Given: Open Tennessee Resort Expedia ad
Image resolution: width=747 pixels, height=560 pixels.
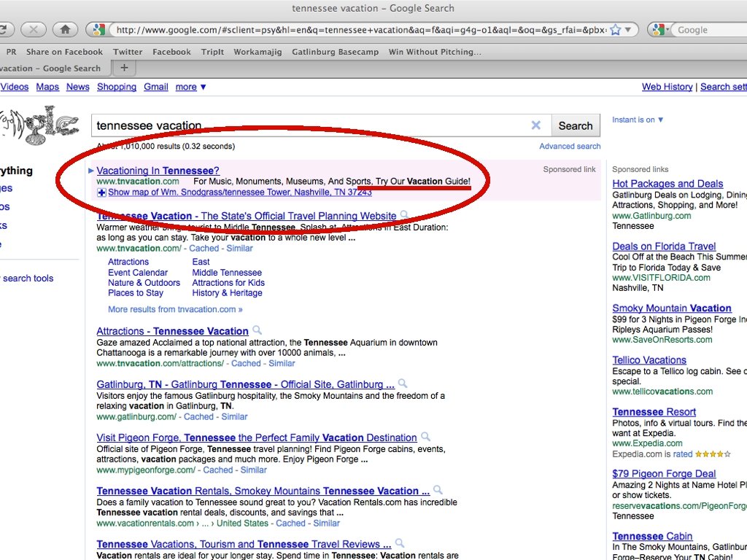Looking at the screenshot, I should (x=654, y=413).
